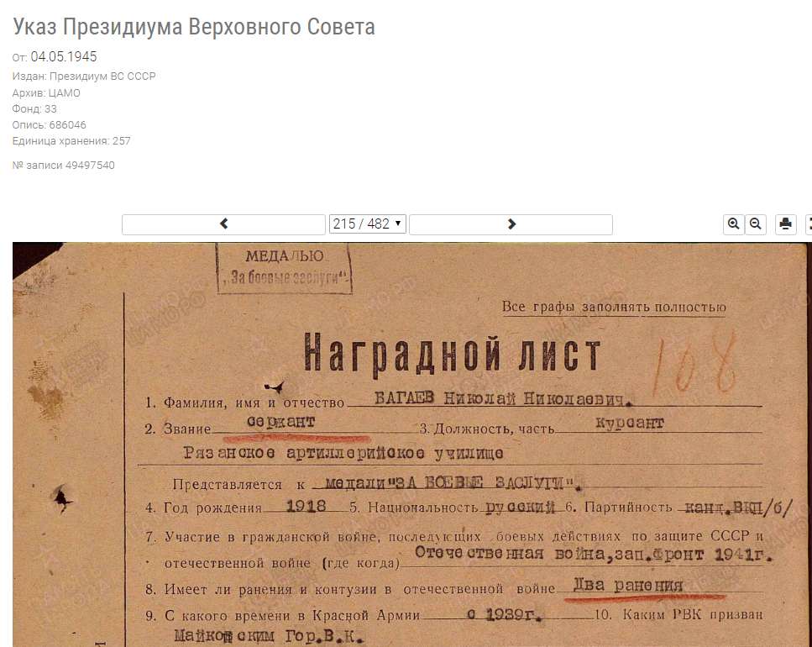The height and width of the screenshot is (647, 812).
Task: Select the text Единица хранения: 257
Action: tap(71, 141)
